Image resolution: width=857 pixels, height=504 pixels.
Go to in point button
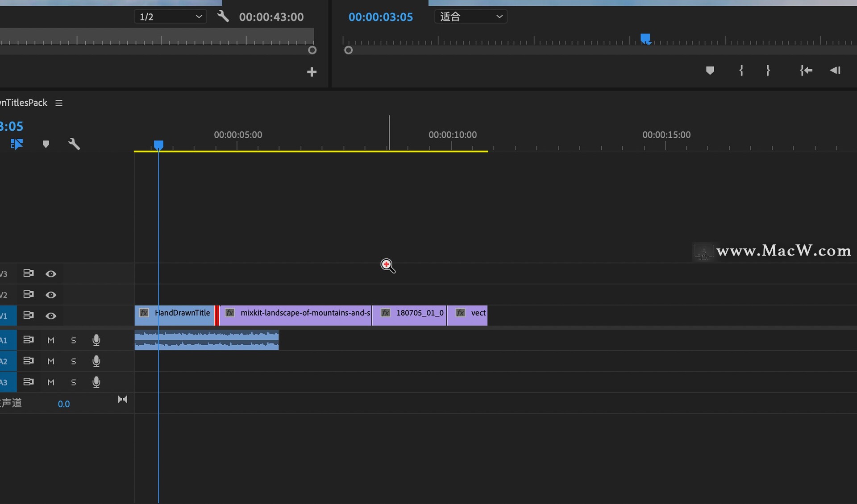point(806,70)
